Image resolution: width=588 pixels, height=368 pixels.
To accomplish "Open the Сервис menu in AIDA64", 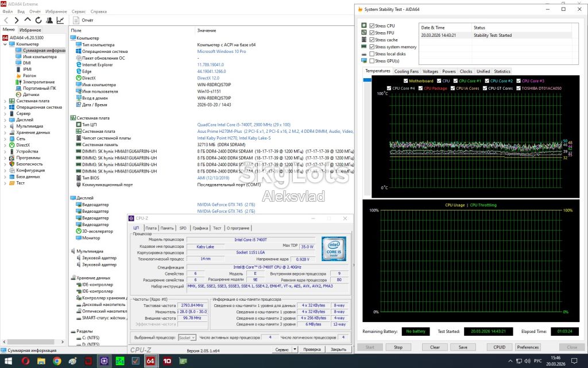I will click(x=78, y=11).
